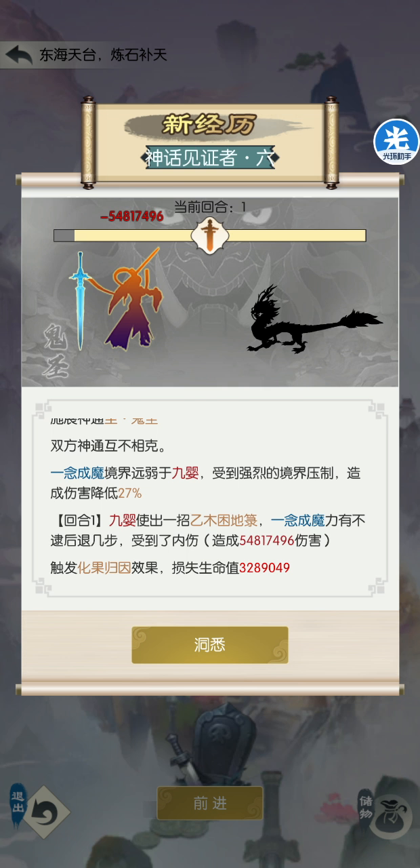Click the 鬼圣 calligraphy label

[x=57, y=349]
